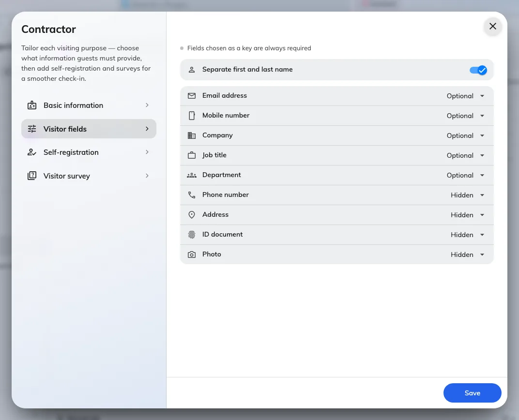Click the fingerprint icon for ID document
The image size is (519, 420).
tap(192, 235)
